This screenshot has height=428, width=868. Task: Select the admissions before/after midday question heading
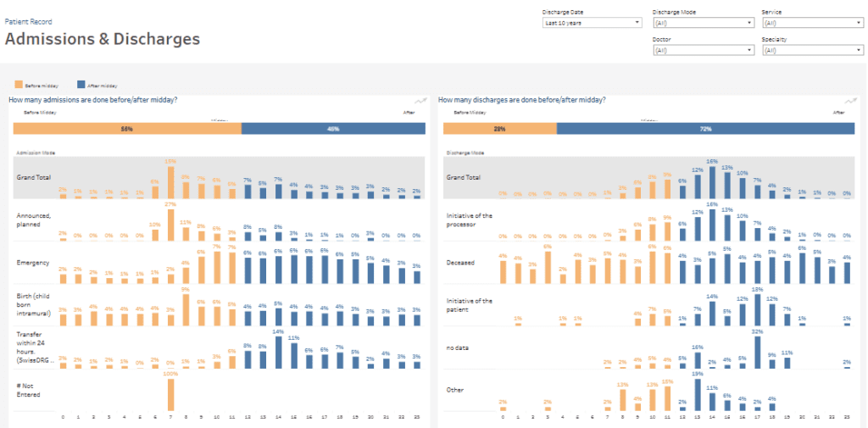pos(93,100)
